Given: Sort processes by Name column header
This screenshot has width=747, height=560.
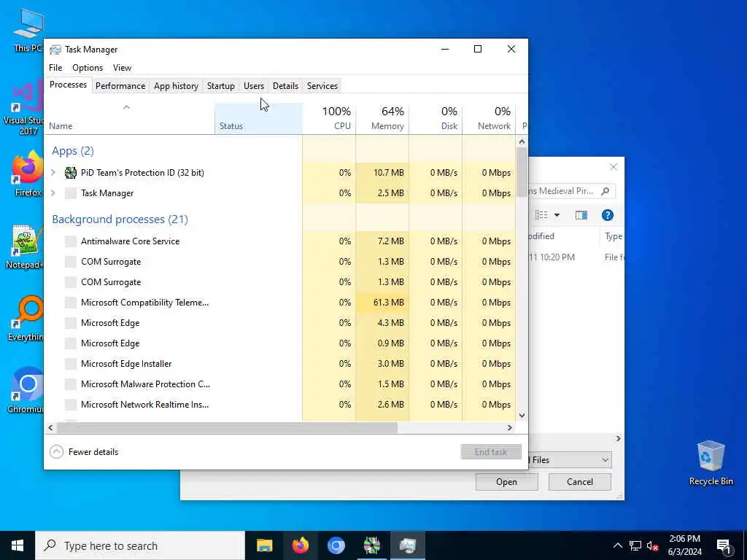Looking at the screenshot, I should tap(129, 118).
